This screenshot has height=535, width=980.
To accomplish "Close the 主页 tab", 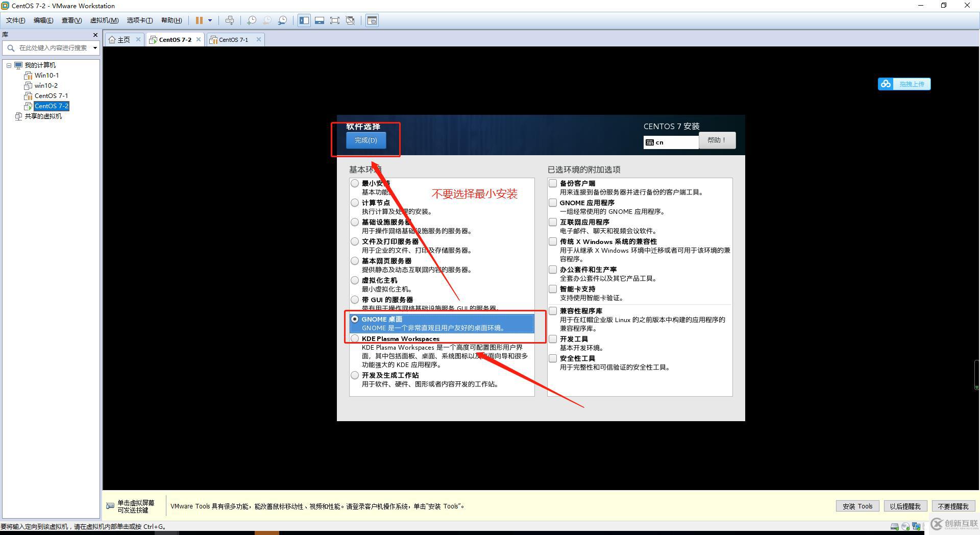I will [x=138, y=39].
